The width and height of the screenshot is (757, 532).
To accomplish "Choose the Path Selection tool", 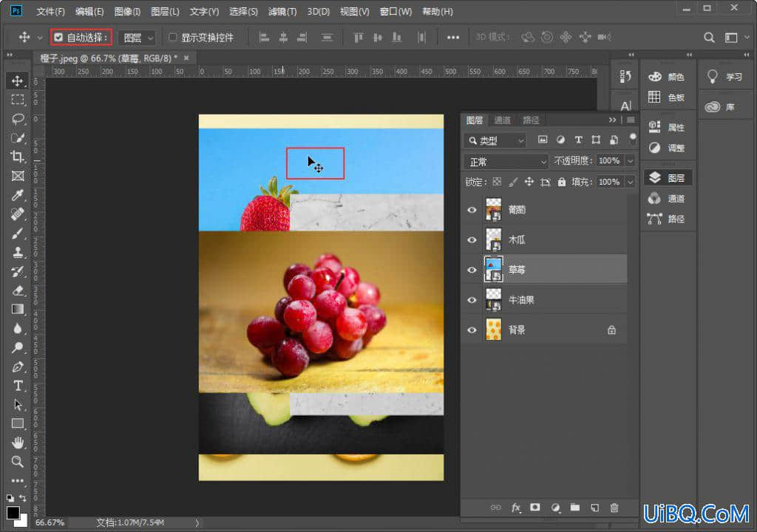I will click(18, 405).
